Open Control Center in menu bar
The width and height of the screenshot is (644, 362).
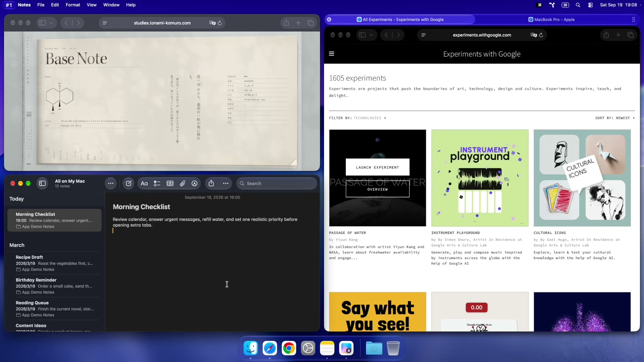pos(590,5)
